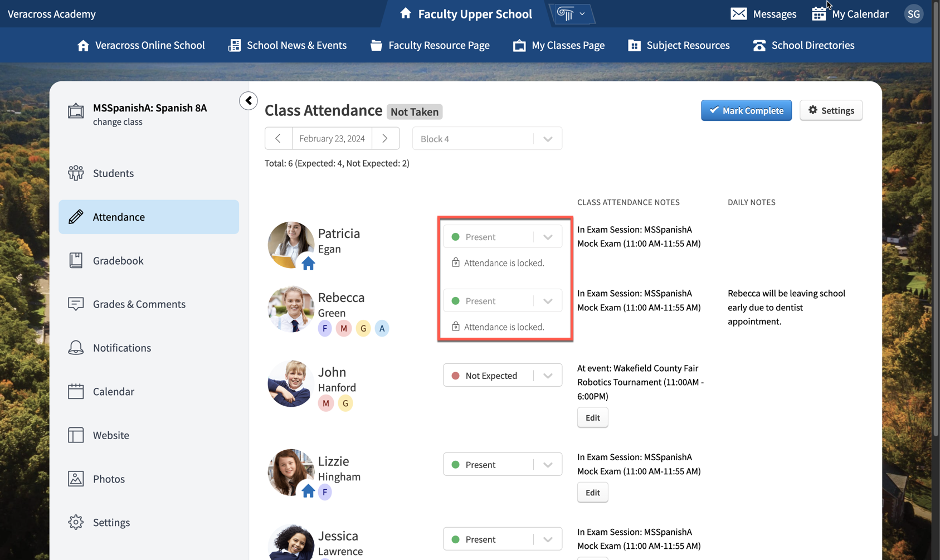Open the class Calendar

coord(113,391)
